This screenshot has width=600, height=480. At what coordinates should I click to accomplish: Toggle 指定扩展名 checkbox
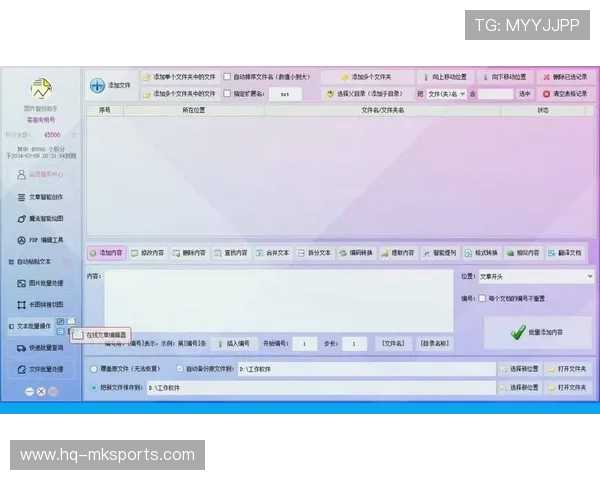coord(227,93)
